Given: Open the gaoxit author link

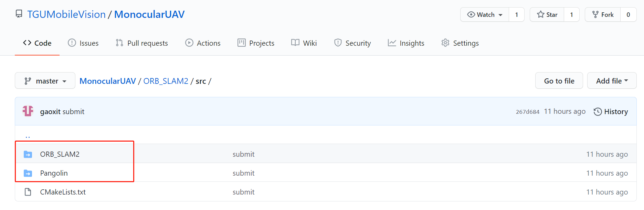Looking at the screenshot, I should coord(50,112).
